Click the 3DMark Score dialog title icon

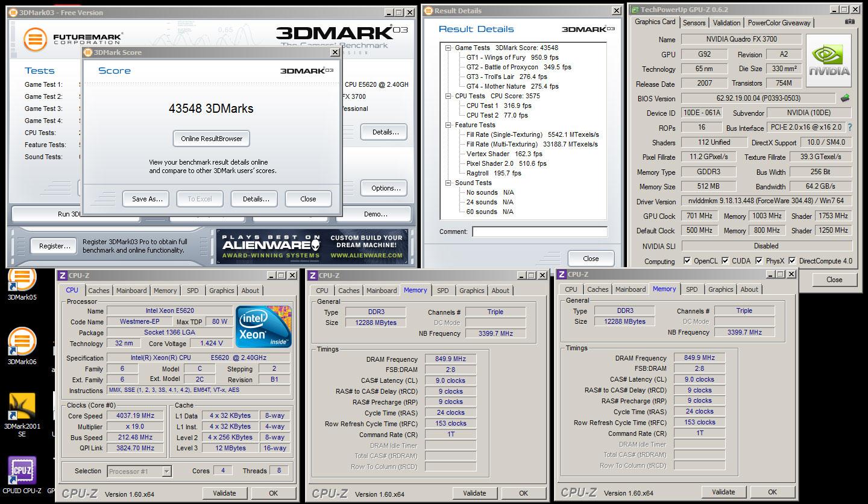pyautogui.click(x=88, y=52)
